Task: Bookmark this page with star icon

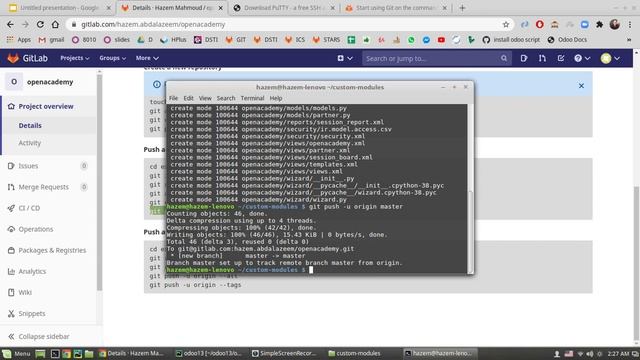Action: [506, 24]
